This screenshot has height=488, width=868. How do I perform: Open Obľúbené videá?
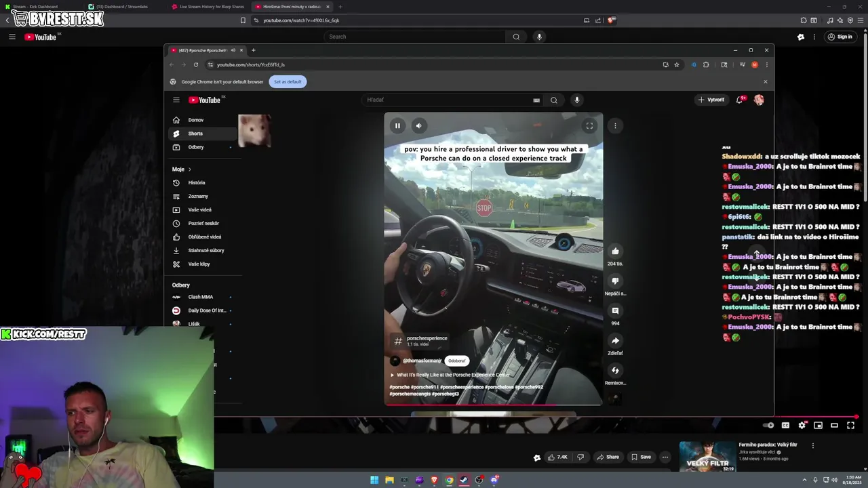coord(203,237)
